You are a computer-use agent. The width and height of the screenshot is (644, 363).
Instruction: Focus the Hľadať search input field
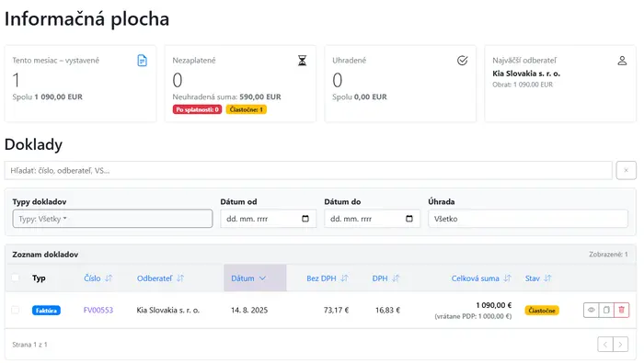(x=308, y=171)
